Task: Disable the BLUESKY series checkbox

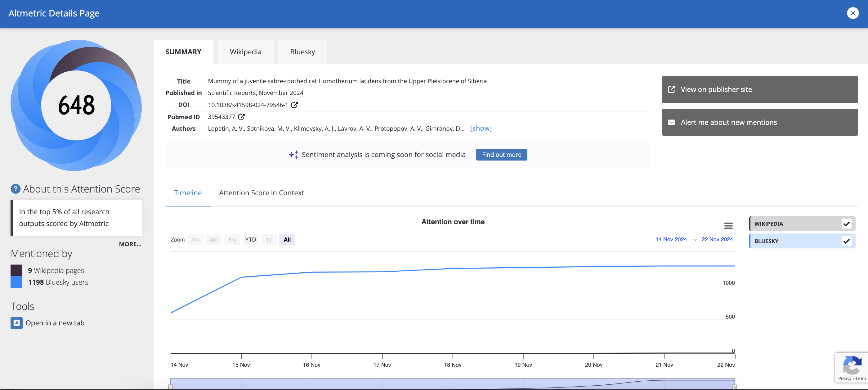Action: click(x=846, y=241)
